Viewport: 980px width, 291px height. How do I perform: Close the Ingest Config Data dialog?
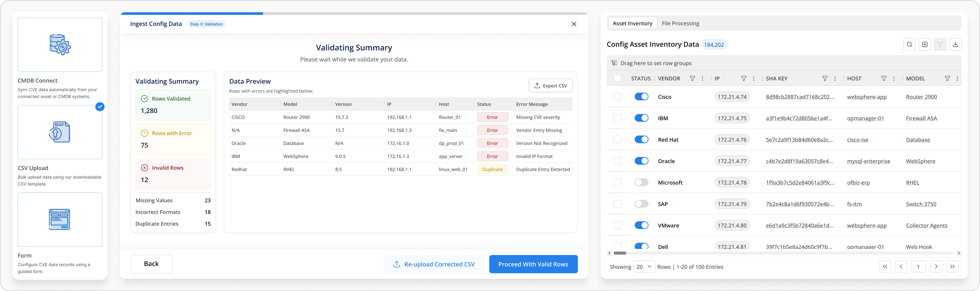coord(574,24)
